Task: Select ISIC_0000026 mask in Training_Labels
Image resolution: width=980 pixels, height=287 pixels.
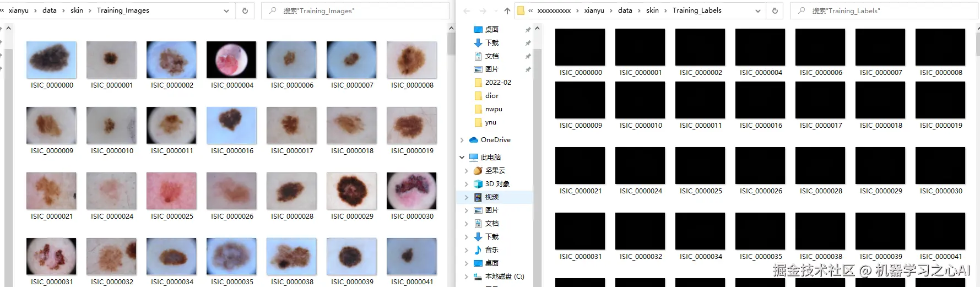Action: (760, 165)
